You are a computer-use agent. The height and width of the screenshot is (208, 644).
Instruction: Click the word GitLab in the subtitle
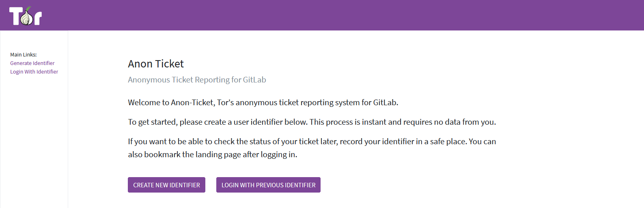coord(254,80)
